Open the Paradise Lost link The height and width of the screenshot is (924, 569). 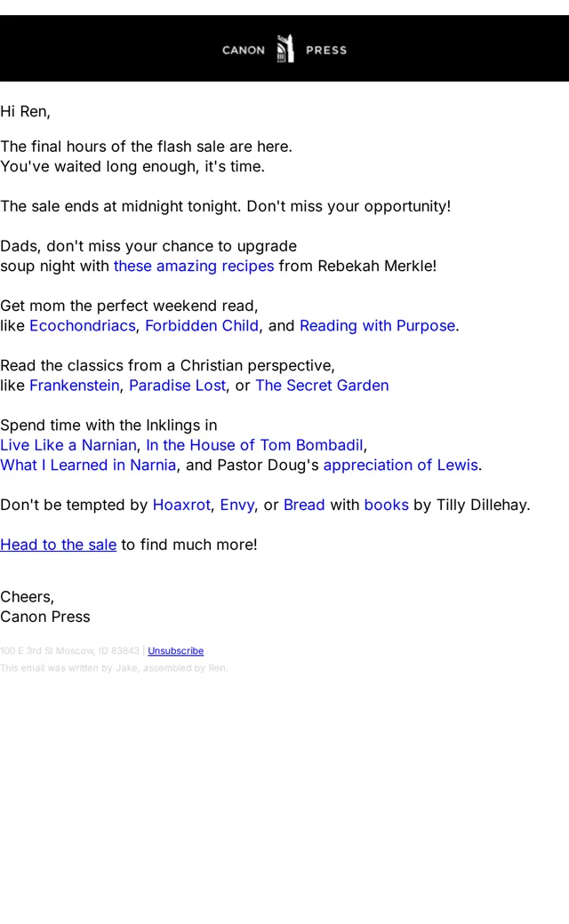[x=177, y=386]
